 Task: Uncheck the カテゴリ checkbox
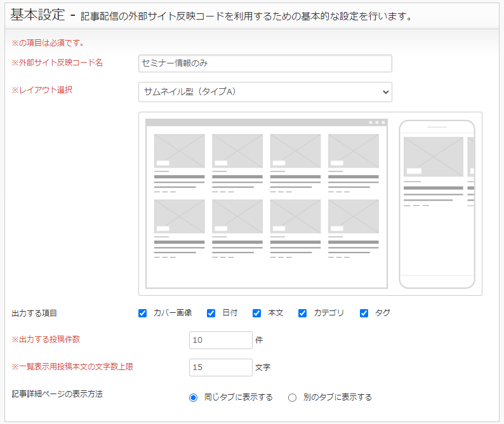coord(302,313)
